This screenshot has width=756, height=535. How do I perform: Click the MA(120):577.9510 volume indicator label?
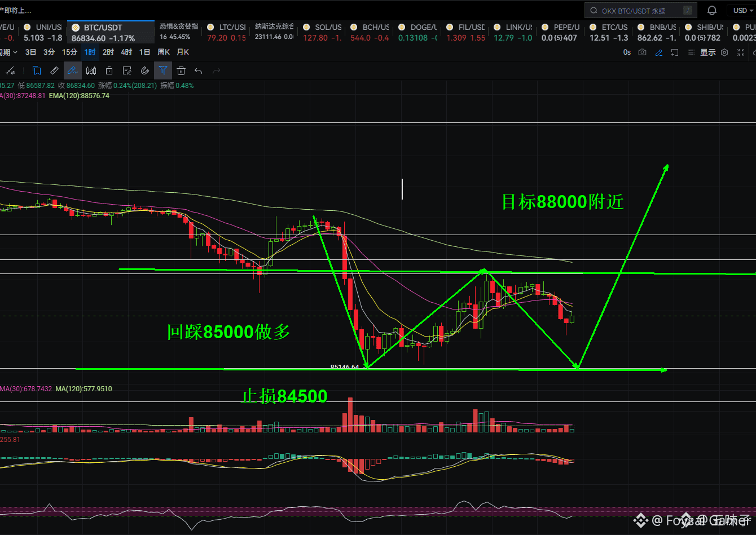pyautogui.click(x=83, y=389)
